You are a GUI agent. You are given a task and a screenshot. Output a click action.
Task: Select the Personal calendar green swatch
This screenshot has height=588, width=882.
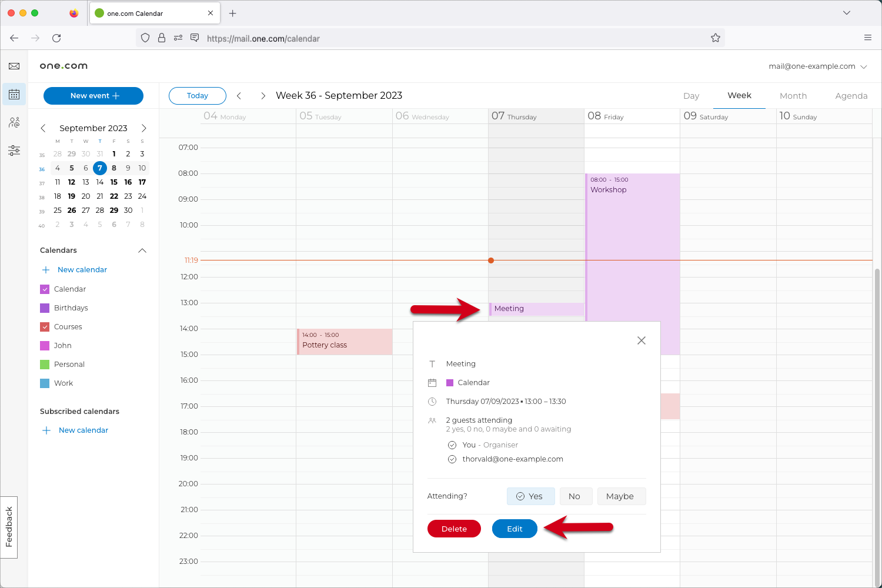tap(45, 365)
